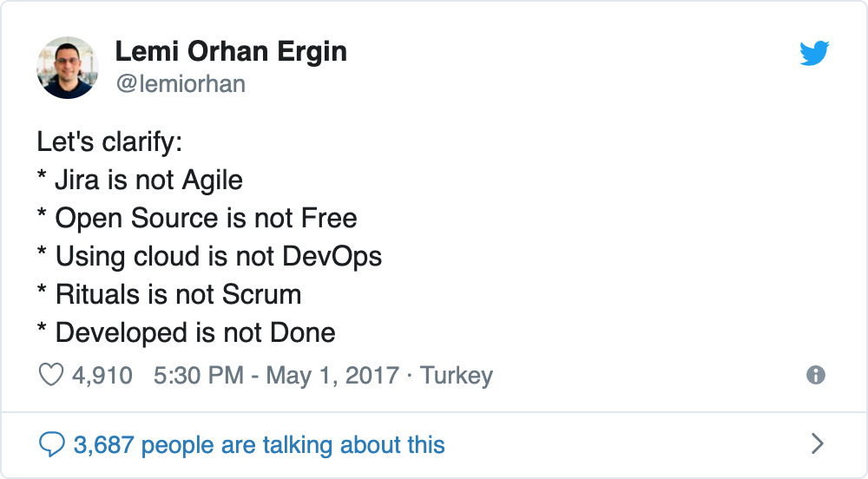Click the "Rituals is not Scrum" line

point(178,294)
